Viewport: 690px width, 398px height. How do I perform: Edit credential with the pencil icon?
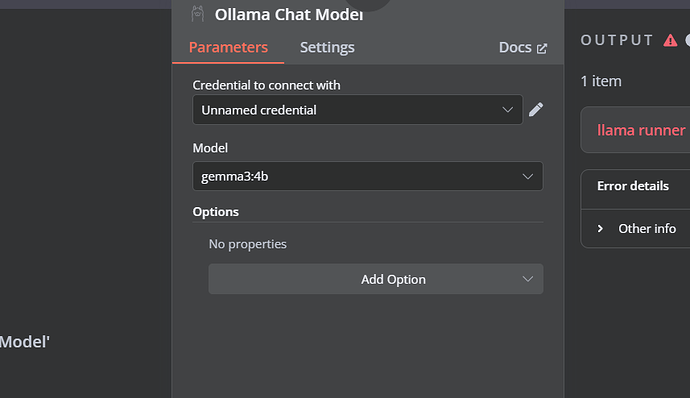pos(536,110)
